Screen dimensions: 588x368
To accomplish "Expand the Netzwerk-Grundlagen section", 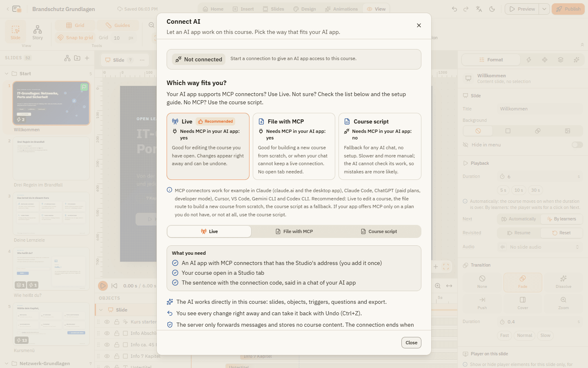I will click(7, 364).
